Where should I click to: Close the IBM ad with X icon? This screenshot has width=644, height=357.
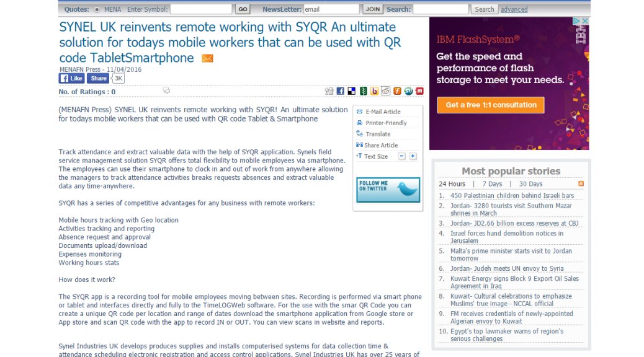point(584,21)
